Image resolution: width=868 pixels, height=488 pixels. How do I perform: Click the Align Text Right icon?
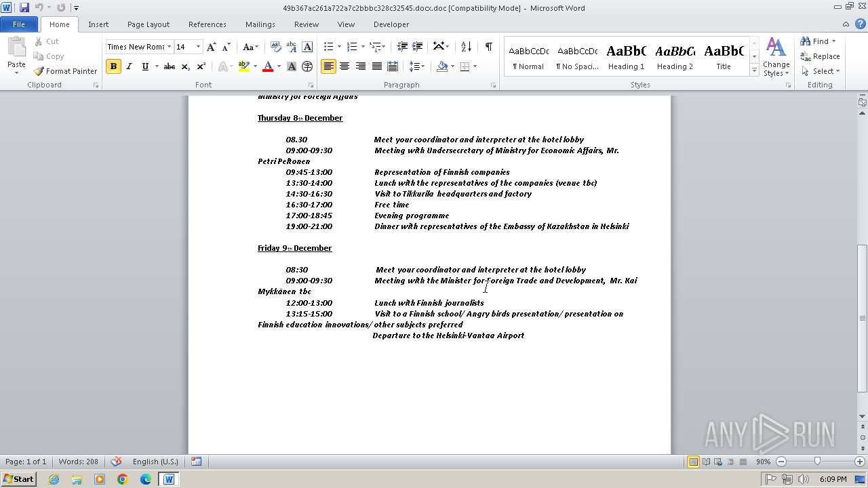pyautogui.click(x=361, y=66)
